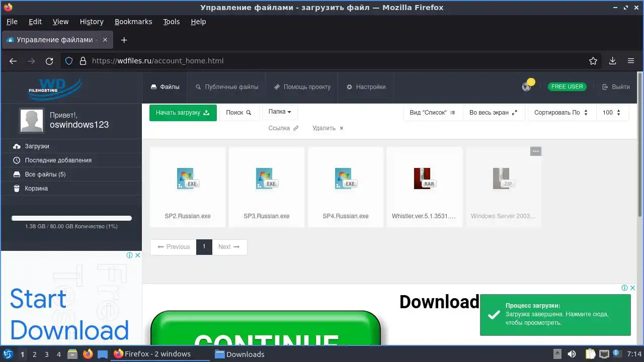Image resolution: width=644 pixels, height=362 pixels.
Task: Click Во весь экран fullscreen button
Action: (494, 113)
